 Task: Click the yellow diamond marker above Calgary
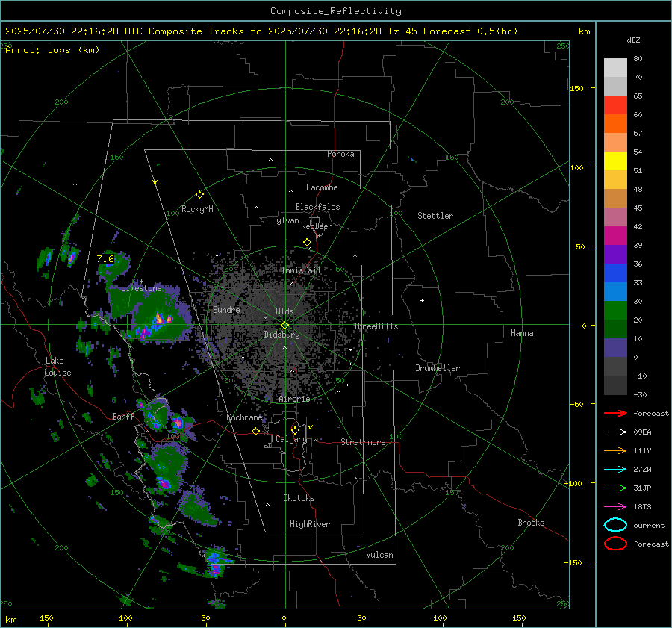295,430
